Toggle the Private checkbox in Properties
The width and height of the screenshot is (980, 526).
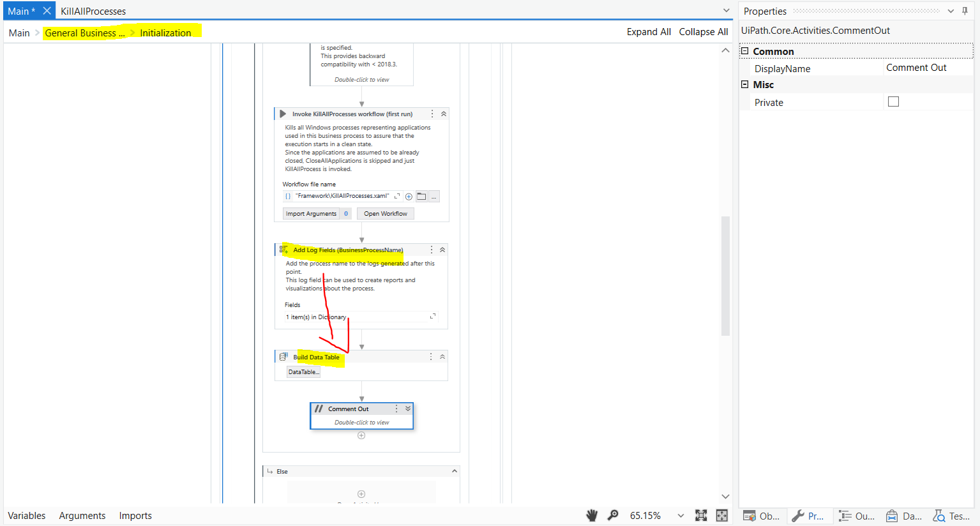pyautogui.click(x=893, y=101)
